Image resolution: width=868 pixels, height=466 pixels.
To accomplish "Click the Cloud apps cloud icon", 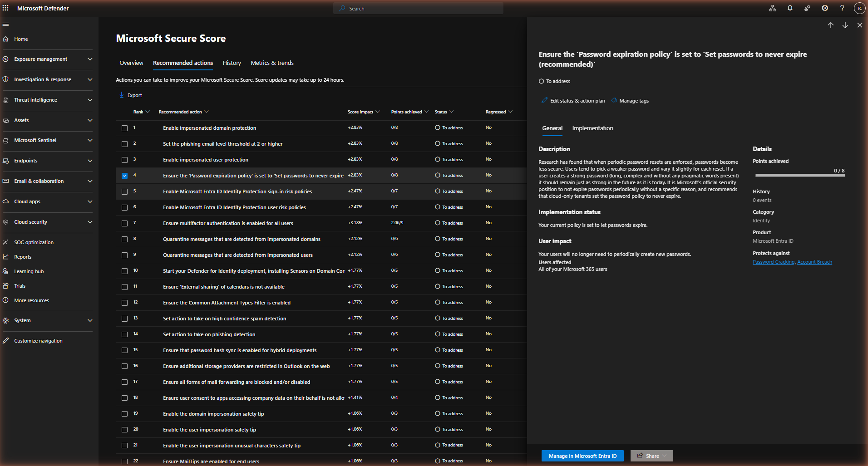I will pos(5,201).
